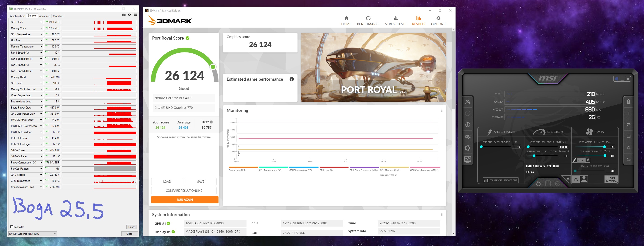Screen dimensions: 644x246
Task: Reset settings with the Afterburner revert icon
Action: point(538,184)
